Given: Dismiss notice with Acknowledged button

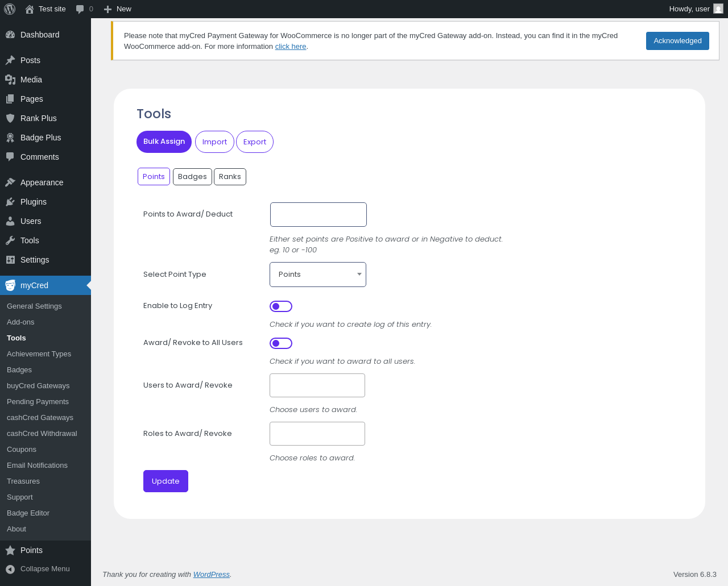Looking at the screenshot, I should click(x=677, y=41).
